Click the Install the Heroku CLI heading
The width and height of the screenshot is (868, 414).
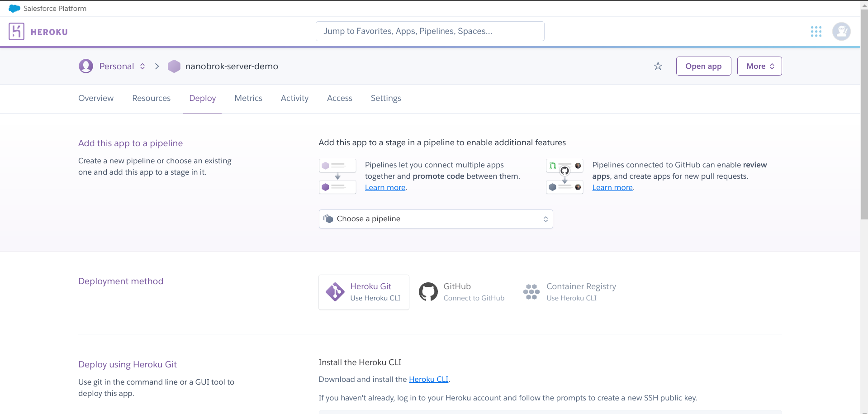(360, 362)
